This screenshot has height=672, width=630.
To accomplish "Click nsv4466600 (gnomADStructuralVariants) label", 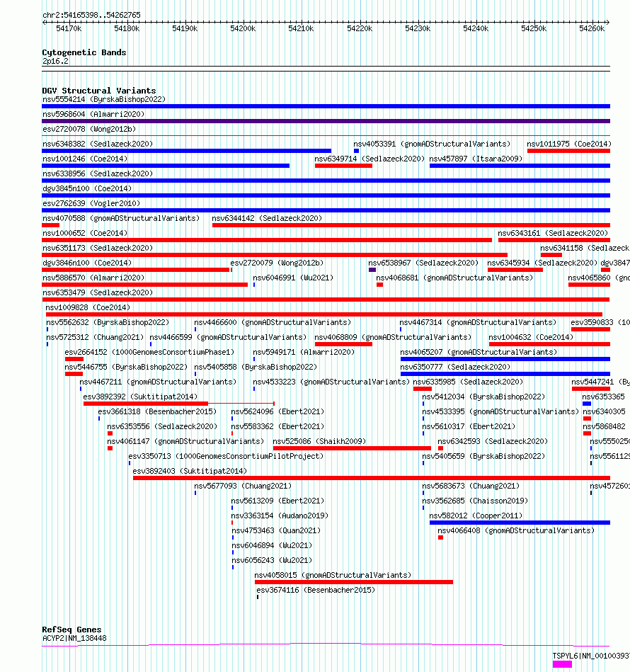I will click(x=273, y=323).
